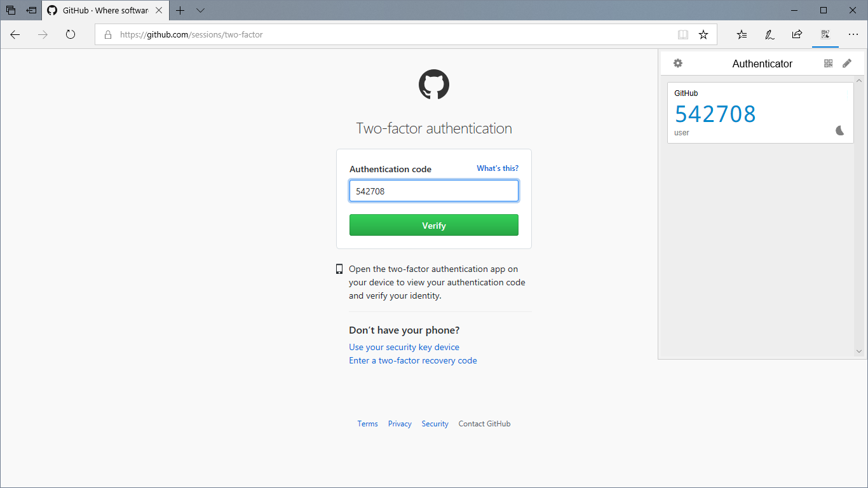
Task: Open the Favorites hub icon
Action: pyautogui.click(x=742, y=34)
